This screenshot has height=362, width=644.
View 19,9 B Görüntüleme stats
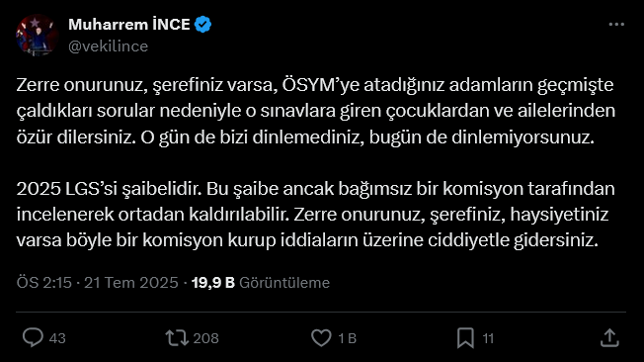[261, 283]
